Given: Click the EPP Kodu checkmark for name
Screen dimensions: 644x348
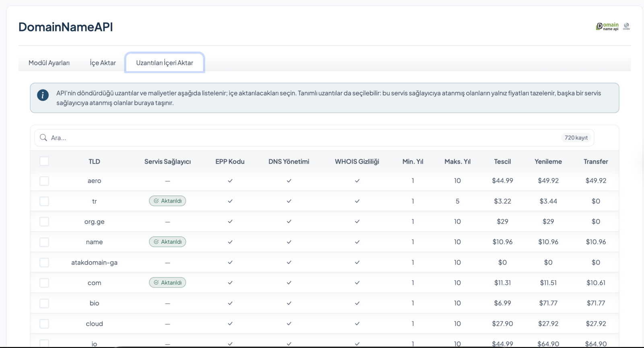Looking at the screenshot, I should (x=230, y=242).
